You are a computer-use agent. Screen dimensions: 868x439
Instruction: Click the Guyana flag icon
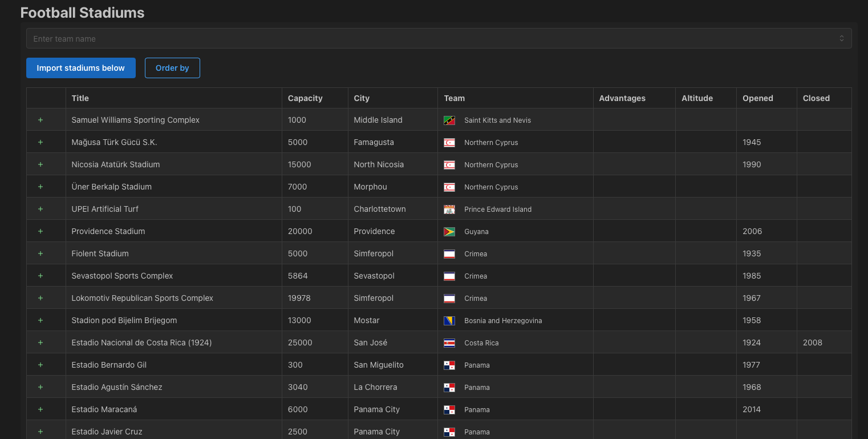click(449, 232)
